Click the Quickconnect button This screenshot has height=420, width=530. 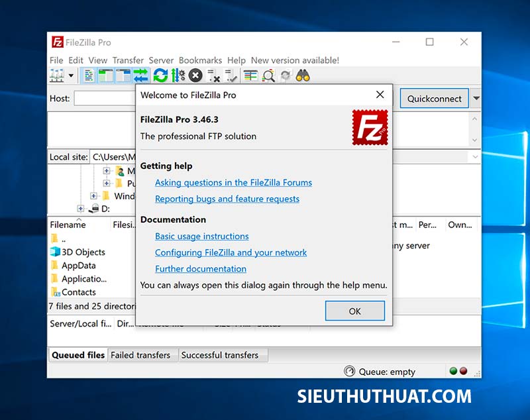434,98
